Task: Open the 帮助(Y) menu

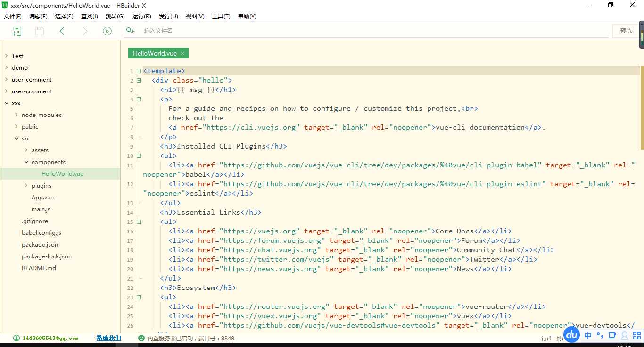Action: pos(247,17)
